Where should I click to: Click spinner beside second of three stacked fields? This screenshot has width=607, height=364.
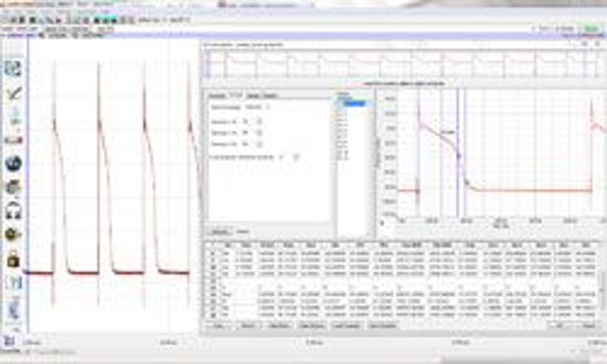pyautogui.click(x=259, y=133)
